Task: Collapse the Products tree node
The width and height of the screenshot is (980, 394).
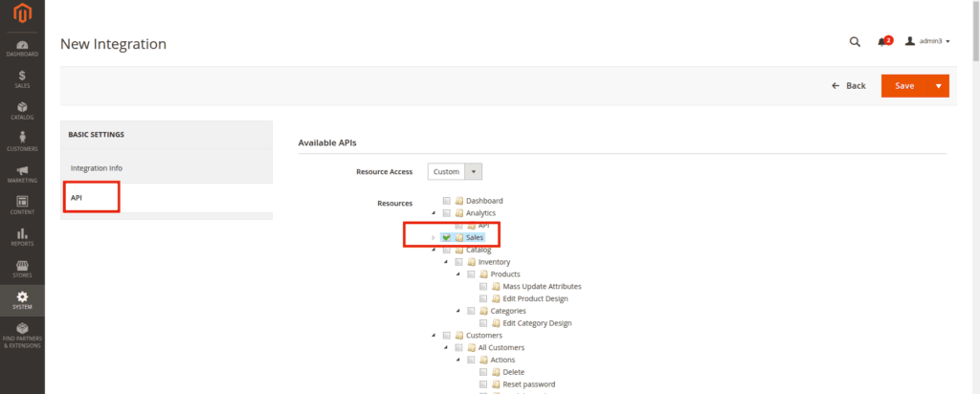Action: click(x=458, y=274)
